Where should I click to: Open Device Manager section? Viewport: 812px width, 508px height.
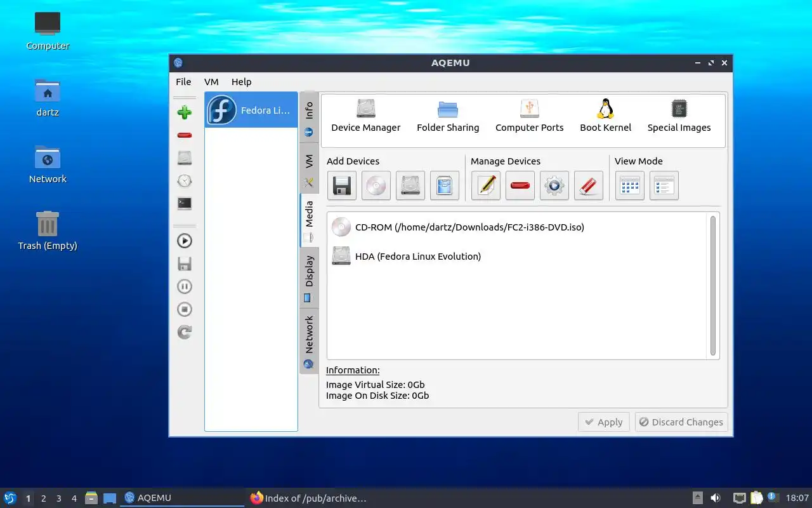(366, 116)
